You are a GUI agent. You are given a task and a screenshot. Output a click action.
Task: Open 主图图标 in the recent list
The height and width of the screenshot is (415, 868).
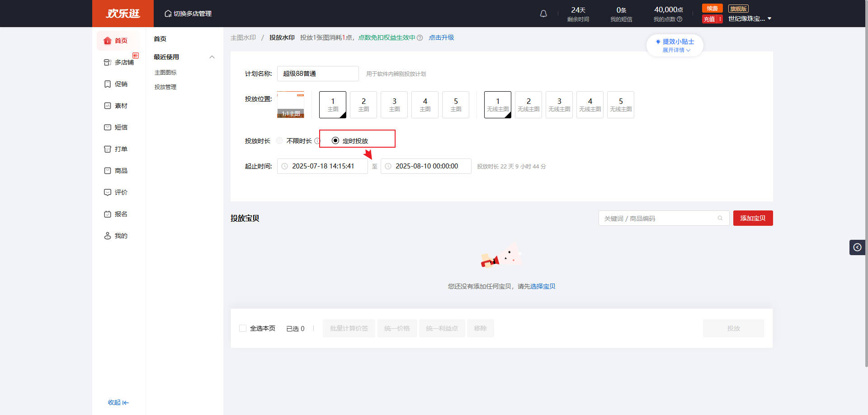165,73
